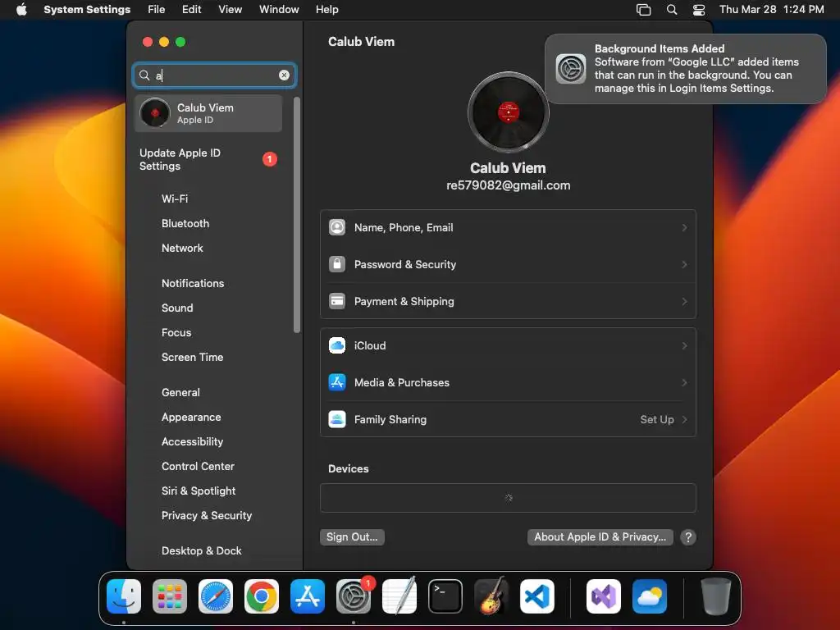Select Screen Time in the sidebar
This screenshot has width=840, height=630.
click(192, 358)
